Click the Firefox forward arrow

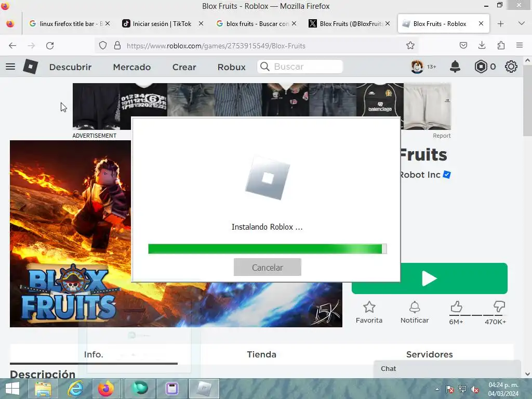(x=31, y=46)
